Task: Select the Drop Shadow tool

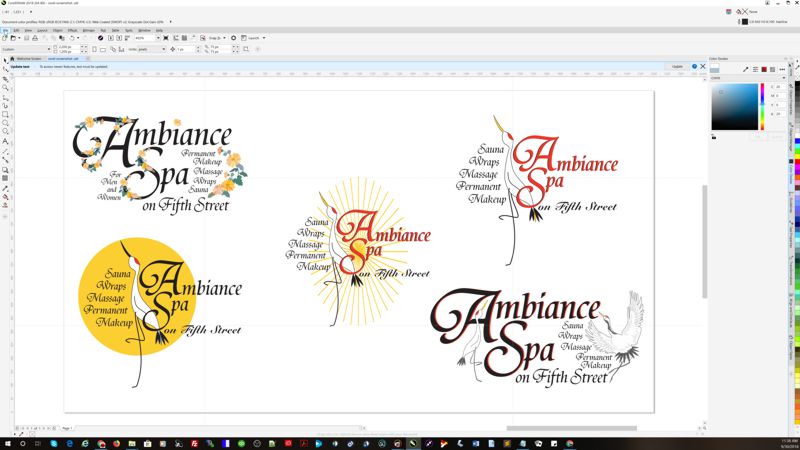Action: point(6,170)
